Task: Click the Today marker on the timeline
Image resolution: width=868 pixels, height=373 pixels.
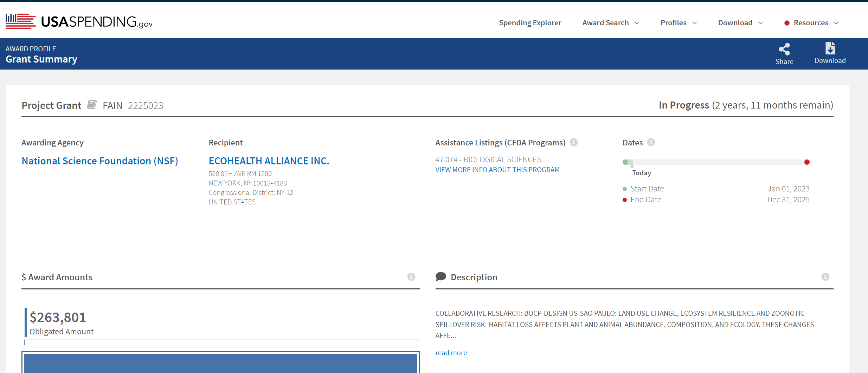Action: coord(641,173)
